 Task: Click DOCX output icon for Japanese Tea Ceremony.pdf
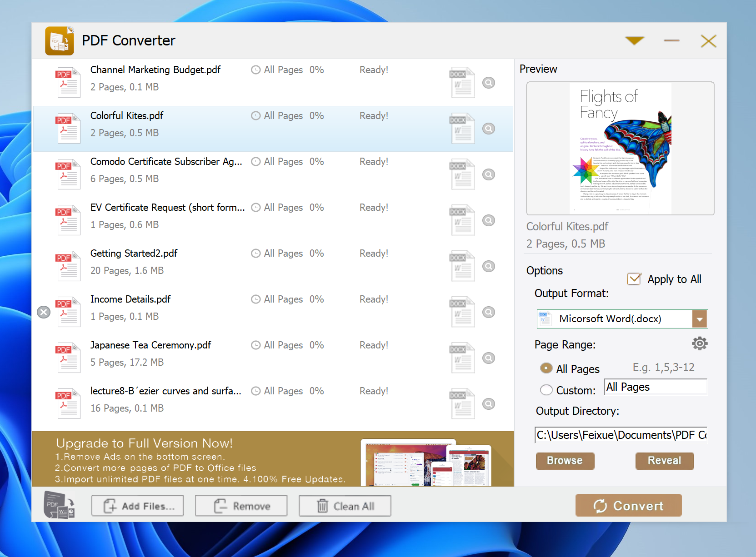click(x=462, y=358)
